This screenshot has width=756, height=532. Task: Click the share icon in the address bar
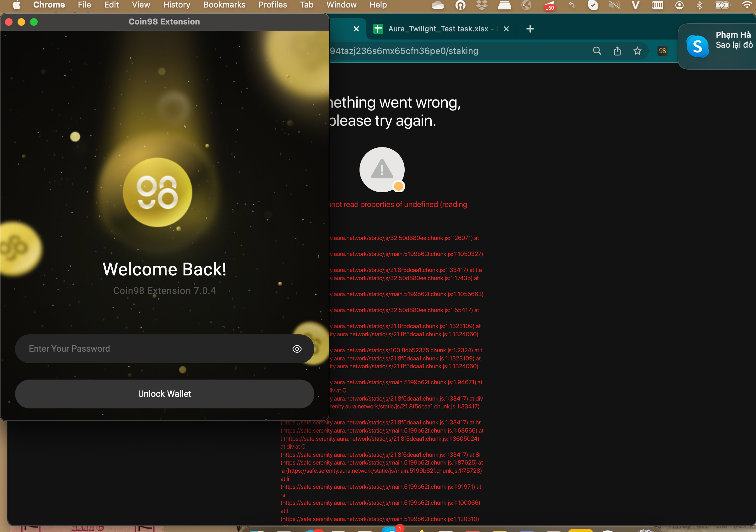[x=617, y=51]
